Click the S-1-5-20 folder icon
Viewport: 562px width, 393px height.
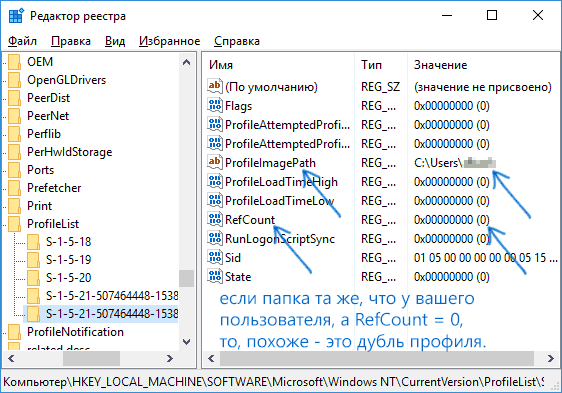pyautogui.click(x=33, y=278)
